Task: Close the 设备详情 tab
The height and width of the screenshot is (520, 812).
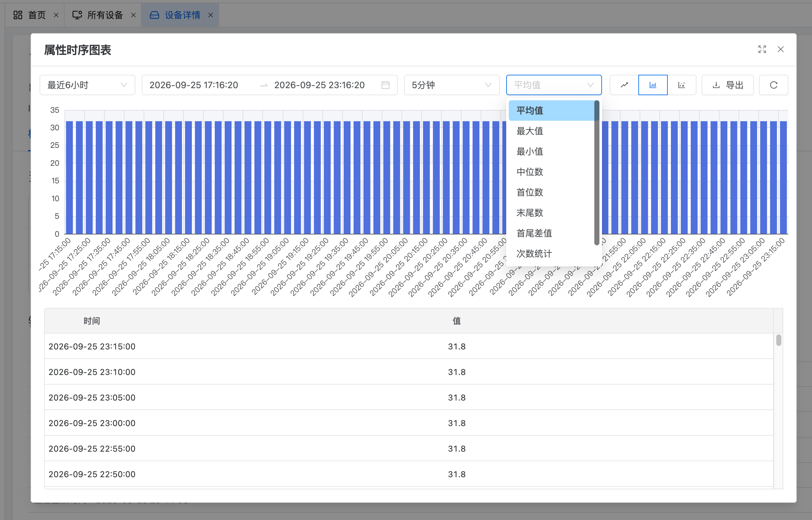Action: (x=211, y=15)
